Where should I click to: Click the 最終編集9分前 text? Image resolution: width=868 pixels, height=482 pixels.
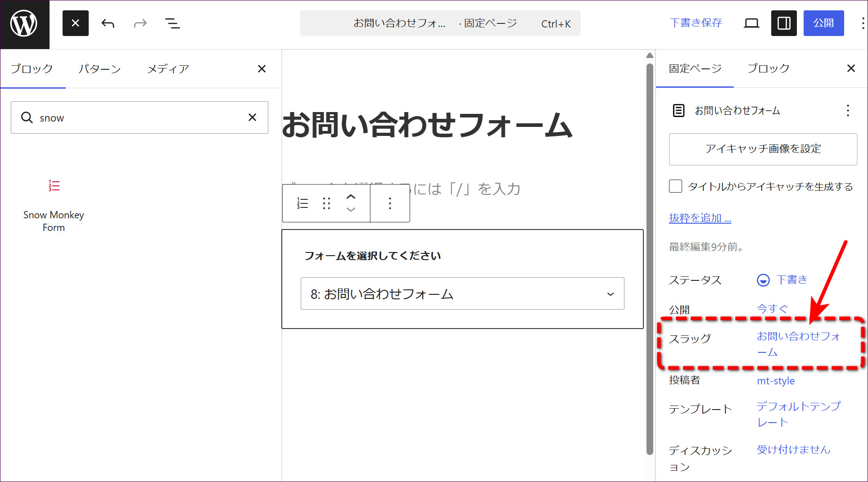[706, 247]
